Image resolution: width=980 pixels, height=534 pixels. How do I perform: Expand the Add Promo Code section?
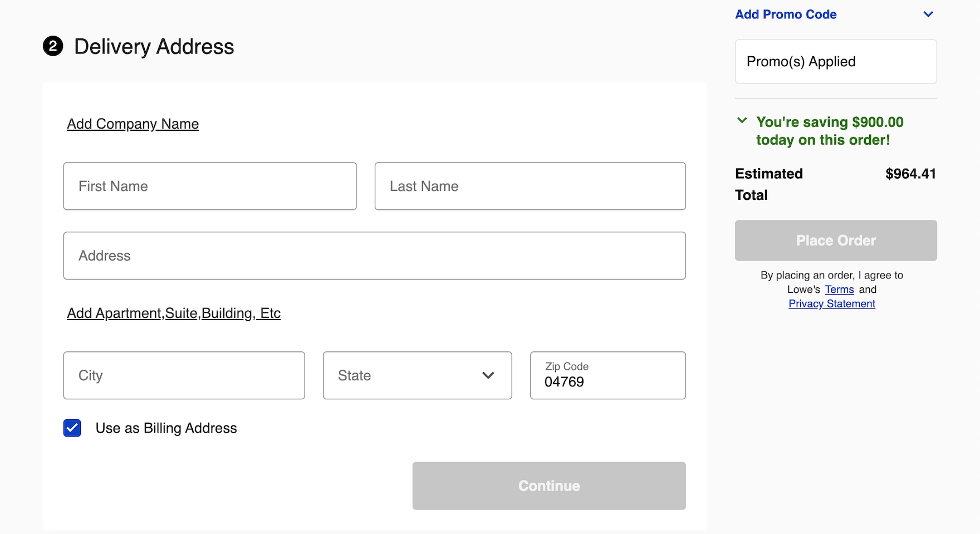[x=786, y=14]
